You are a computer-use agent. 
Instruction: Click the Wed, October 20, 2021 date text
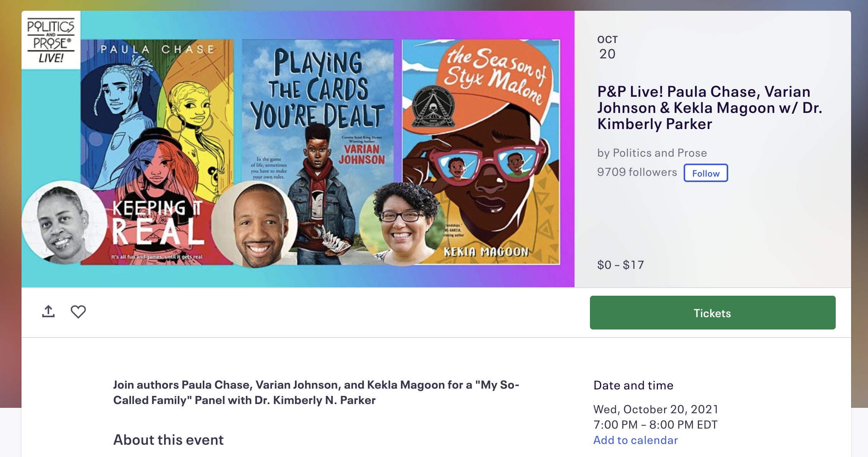click(656, 409)
